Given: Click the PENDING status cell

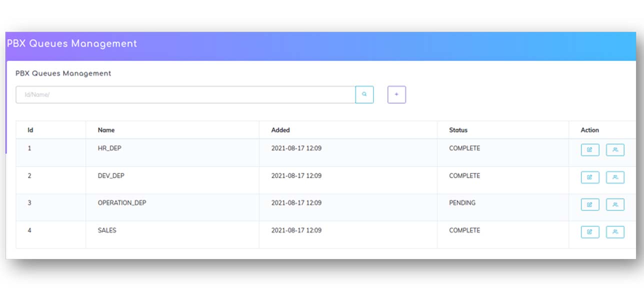Looking at the screenshot, I should point(462,203).
